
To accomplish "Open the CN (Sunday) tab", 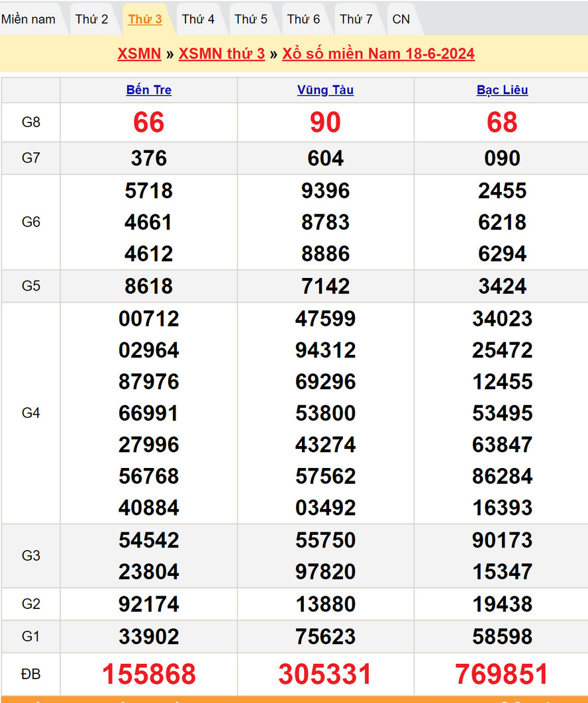I will click(x=401, y=19).
